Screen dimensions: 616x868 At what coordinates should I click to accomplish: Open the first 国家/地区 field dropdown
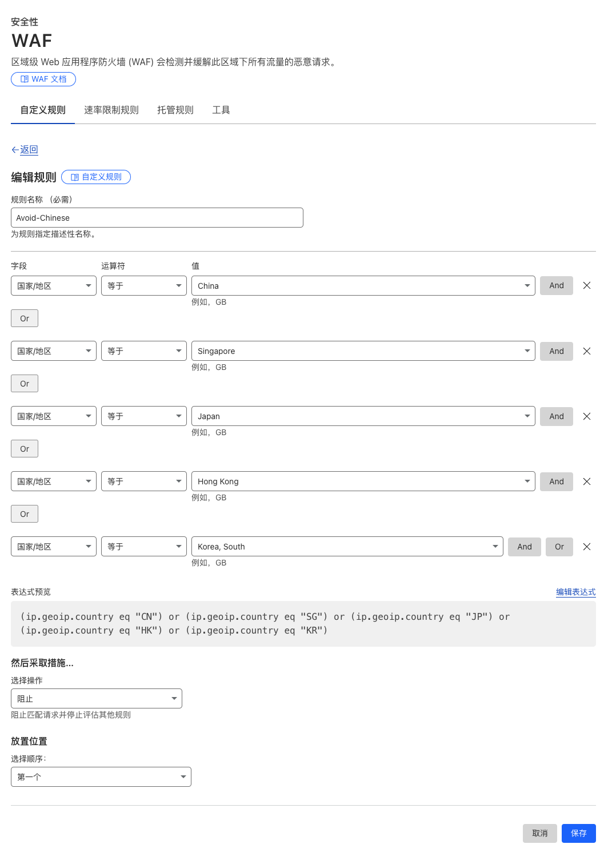tap(53, 285)
